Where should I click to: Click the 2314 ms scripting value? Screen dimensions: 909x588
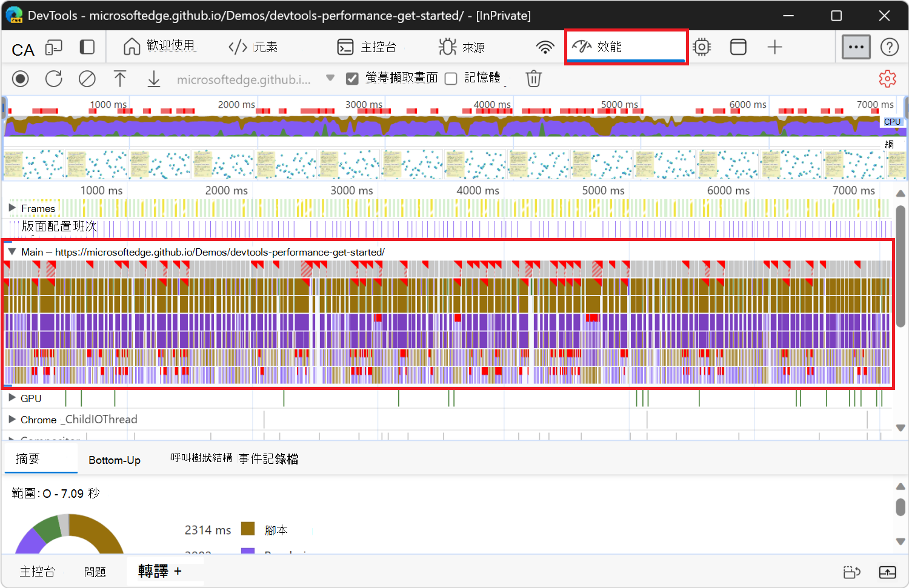[208, 530]
